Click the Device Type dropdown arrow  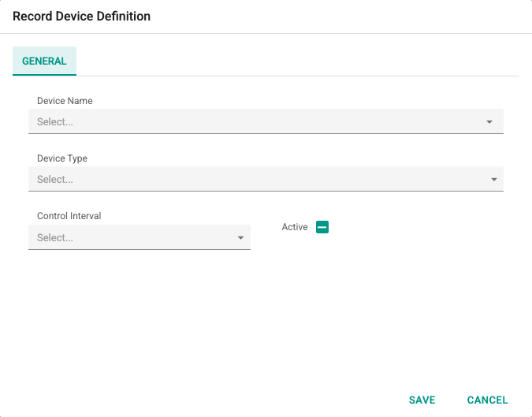(494, 180)
